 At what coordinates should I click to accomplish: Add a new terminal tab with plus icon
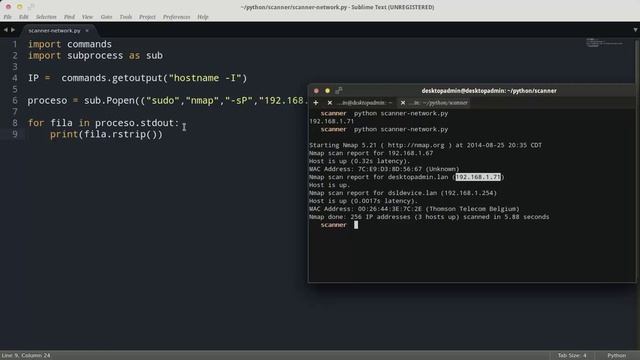316,103
